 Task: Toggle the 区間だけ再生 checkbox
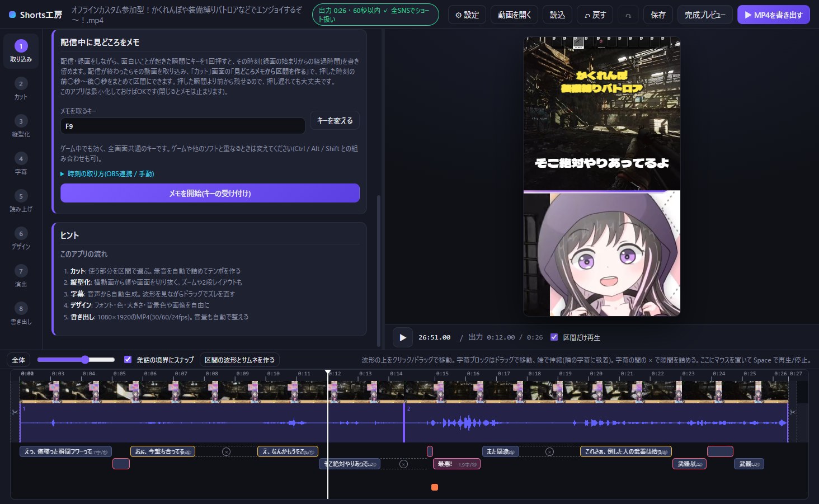(554, 337)
